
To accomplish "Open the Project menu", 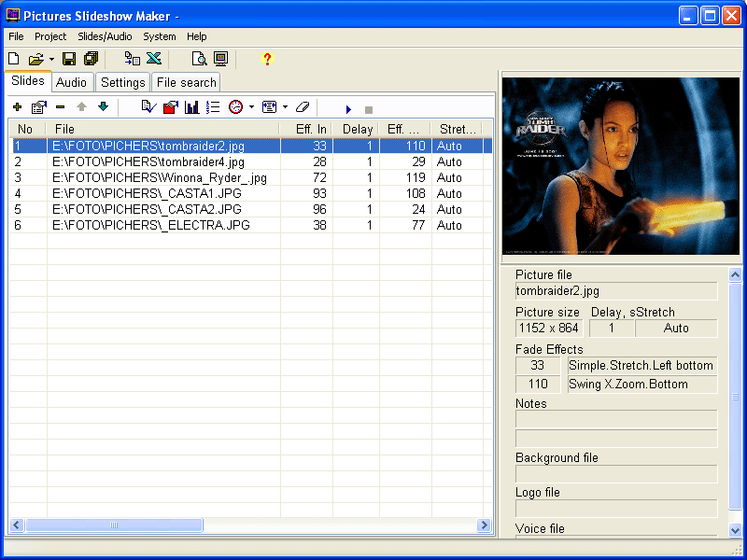I will coord(50,36).
